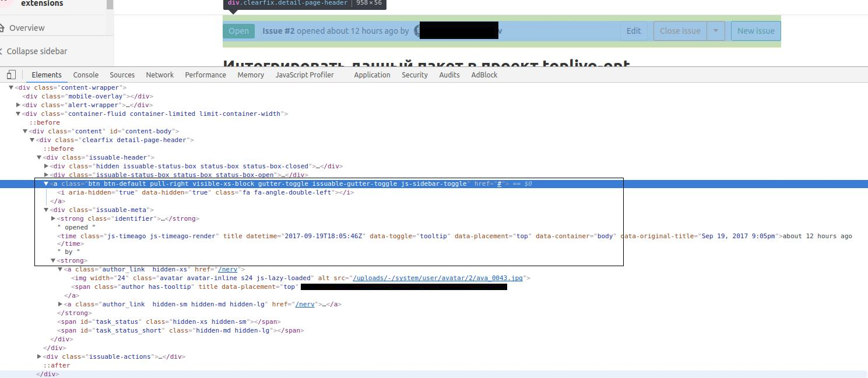This screenshot has width=868, height=378.
Task: Select the fa-angle-double-left i element row
Action: point(206,192)
